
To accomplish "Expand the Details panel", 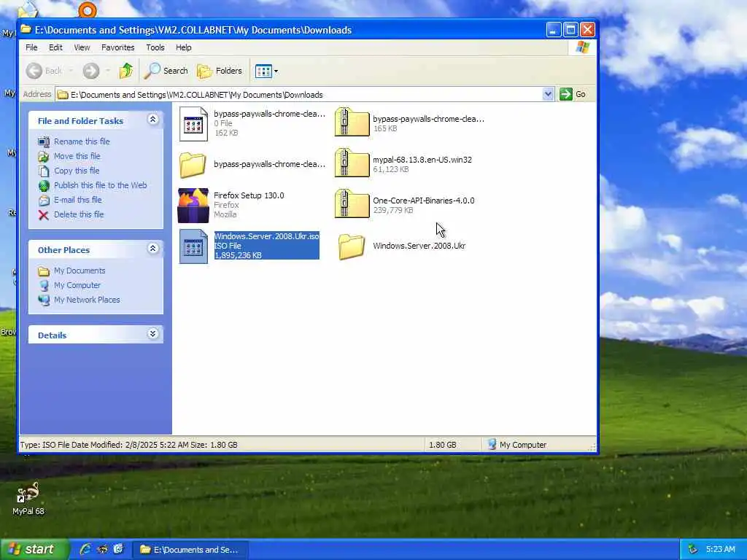I will point(152,334).
